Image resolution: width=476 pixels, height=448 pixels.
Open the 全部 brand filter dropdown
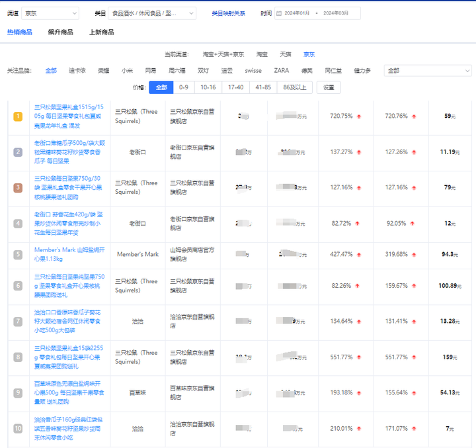[x=428, y=71]
